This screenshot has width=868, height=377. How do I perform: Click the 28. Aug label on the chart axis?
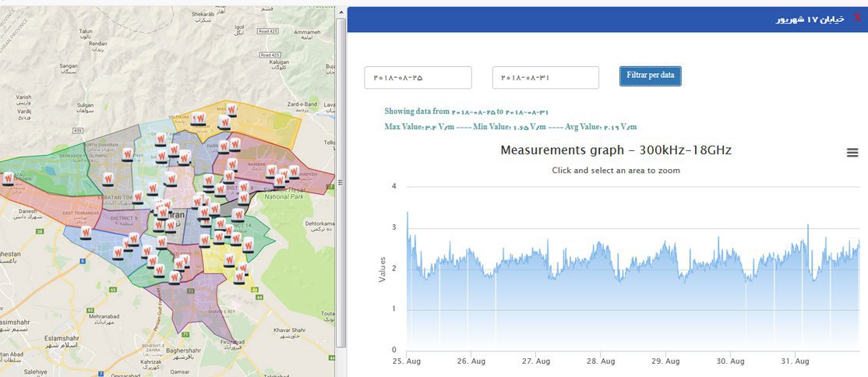[601, 361]
